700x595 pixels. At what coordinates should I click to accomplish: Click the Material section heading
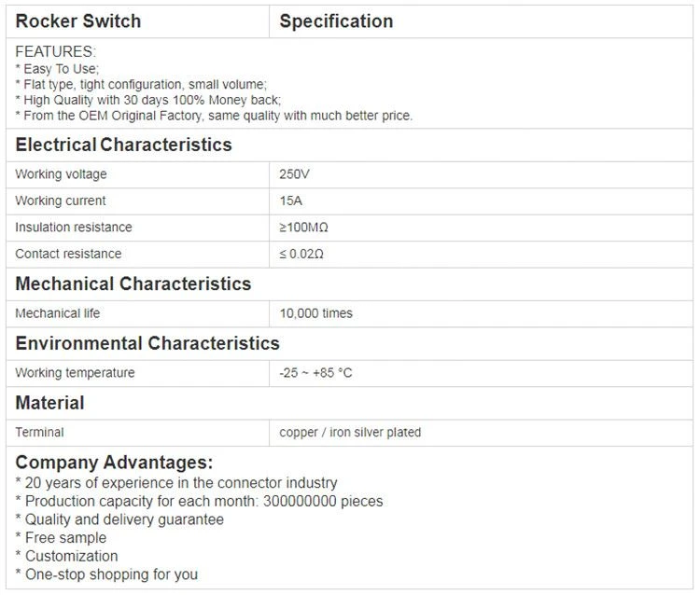pyautogui.click(x=50, y=403)
